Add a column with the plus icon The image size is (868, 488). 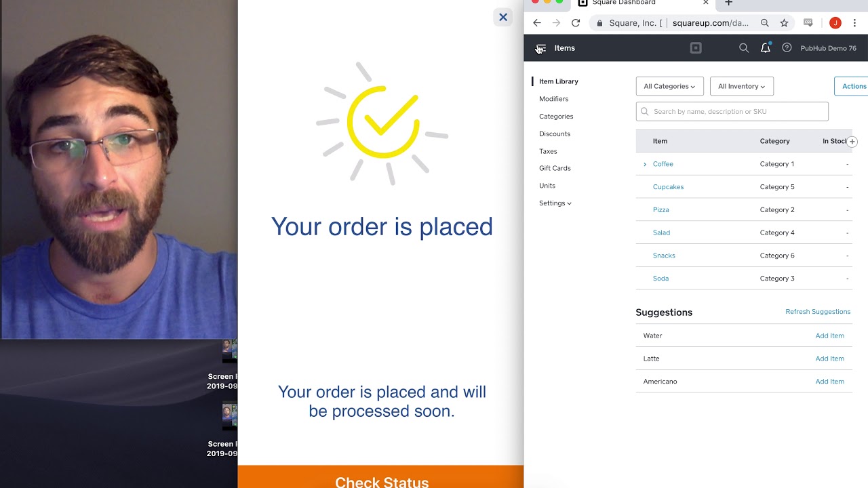[x=852, y=142]
